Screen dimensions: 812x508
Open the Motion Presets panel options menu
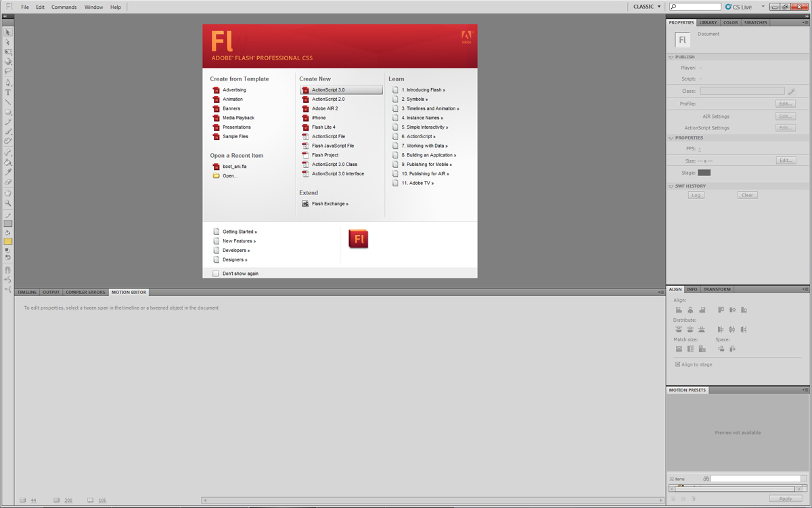(x=805, y=390)
